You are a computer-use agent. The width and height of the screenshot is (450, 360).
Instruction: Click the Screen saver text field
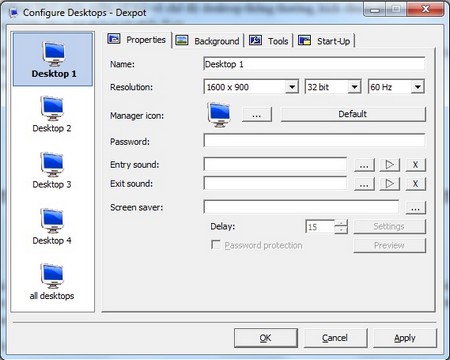[x=301, y=207]
